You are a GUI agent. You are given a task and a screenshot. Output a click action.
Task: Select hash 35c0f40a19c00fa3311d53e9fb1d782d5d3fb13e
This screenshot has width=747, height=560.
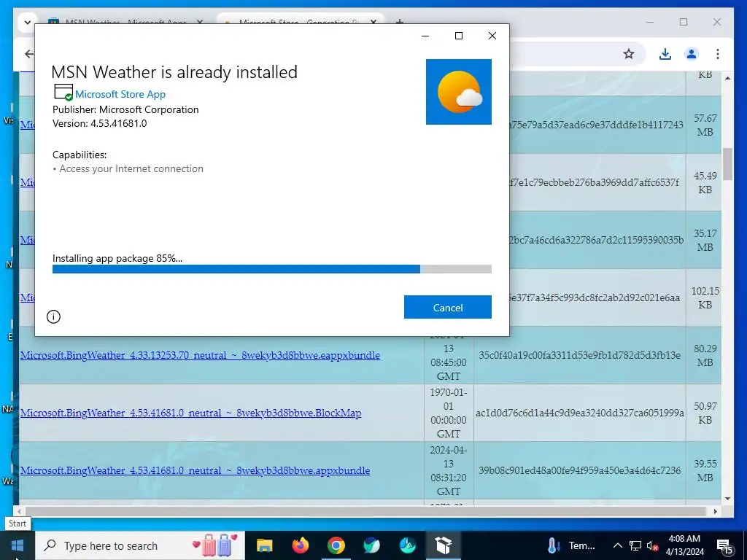(x=579, y=355)
